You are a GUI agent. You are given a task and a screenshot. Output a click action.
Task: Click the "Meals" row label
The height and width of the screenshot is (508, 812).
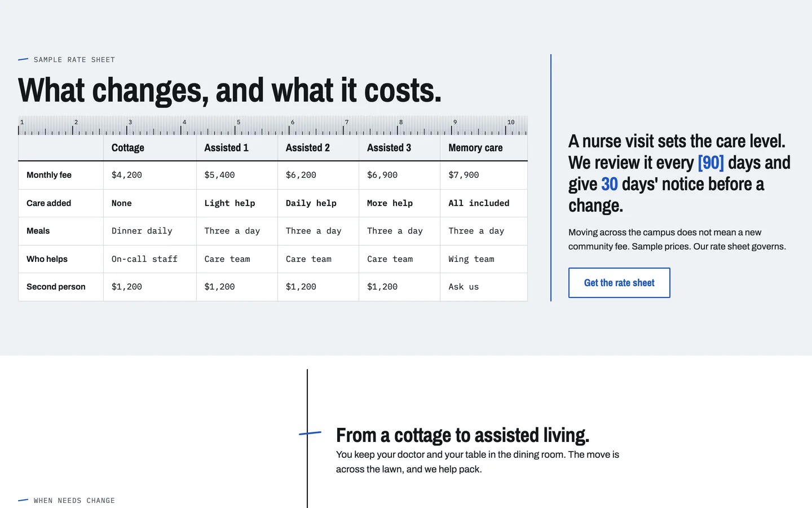click(61, 231)
